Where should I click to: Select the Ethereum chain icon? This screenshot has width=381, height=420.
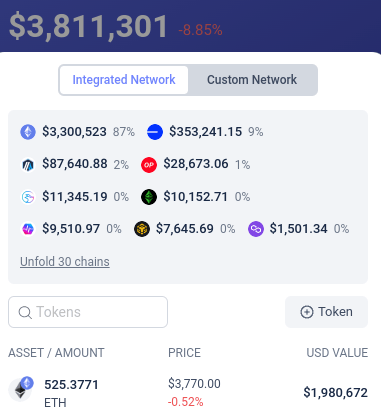coord(28,132)
